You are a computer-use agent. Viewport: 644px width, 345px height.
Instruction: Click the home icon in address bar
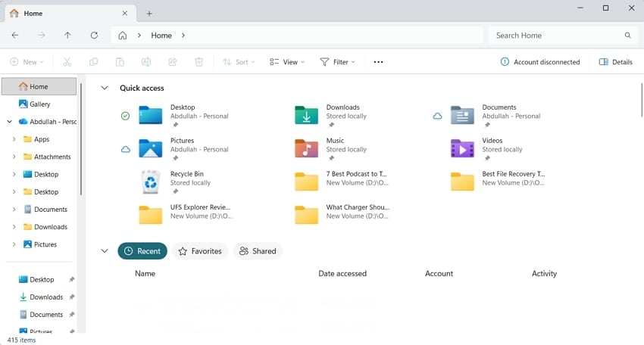123,36
